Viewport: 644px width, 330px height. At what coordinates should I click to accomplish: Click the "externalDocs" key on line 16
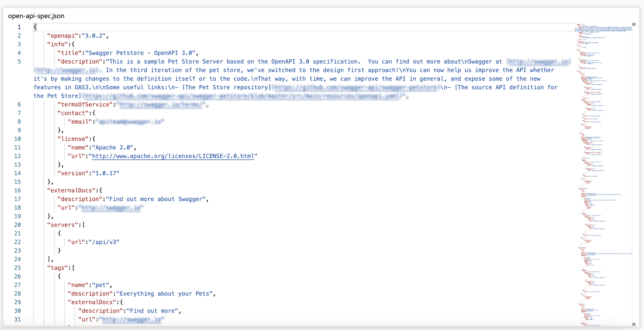(x=71, y=190)
